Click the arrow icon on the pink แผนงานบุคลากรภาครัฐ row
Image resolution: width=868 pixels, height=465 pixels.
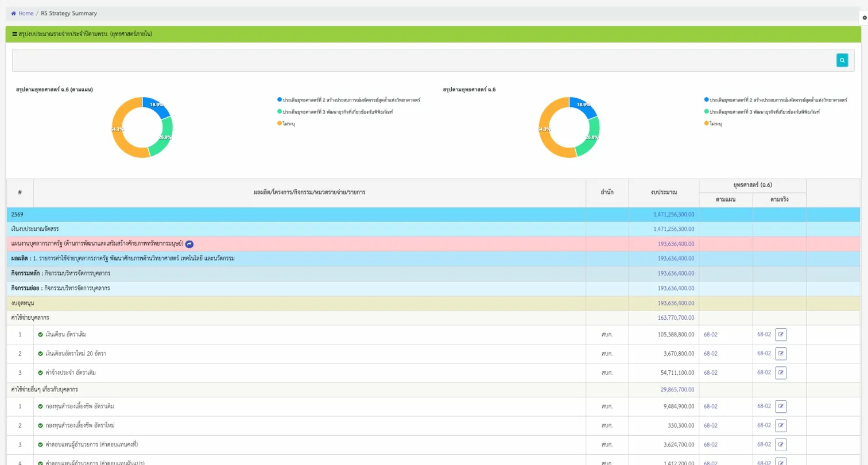(x=189, y=244)
